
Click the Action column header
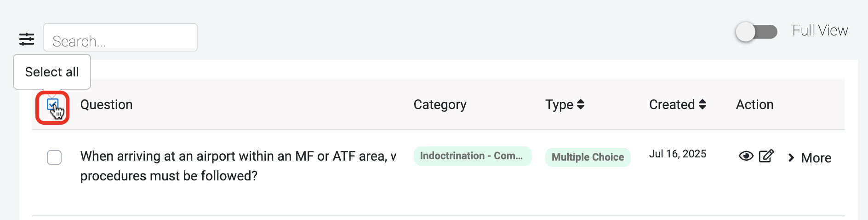pos(754,105)
